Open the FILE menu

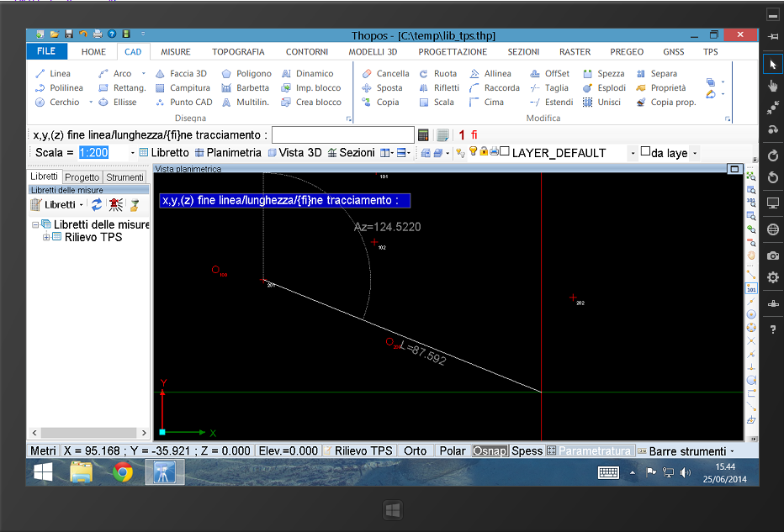[x=46, y=51]
